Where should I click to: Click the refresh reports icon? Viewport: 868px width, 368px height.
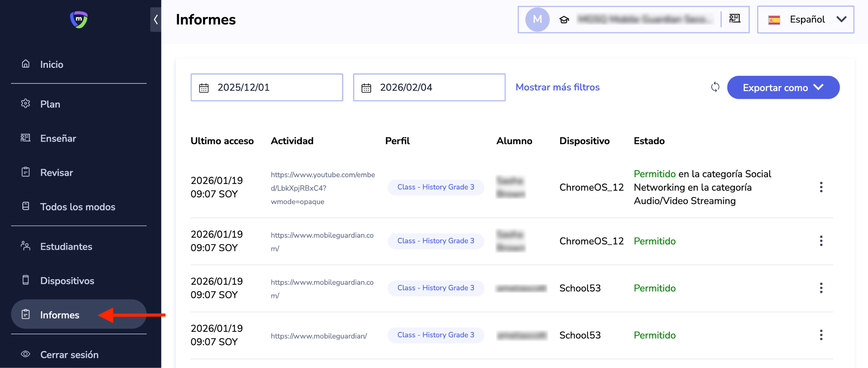coord(715,87)
